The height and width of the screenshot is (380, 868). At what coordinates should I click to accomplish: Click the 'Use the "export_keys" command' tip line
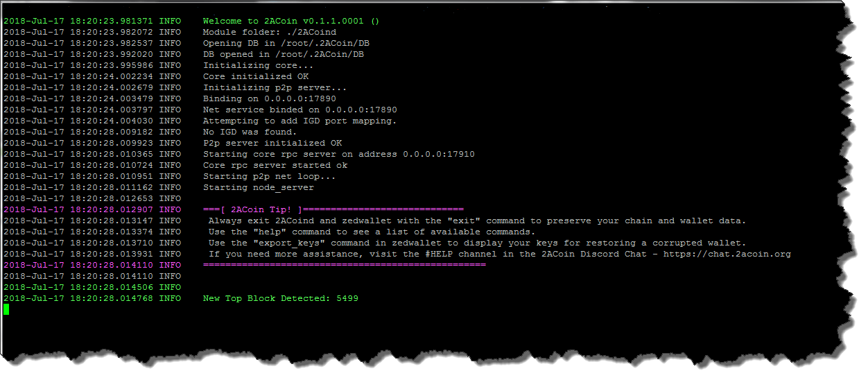(477, 243)
